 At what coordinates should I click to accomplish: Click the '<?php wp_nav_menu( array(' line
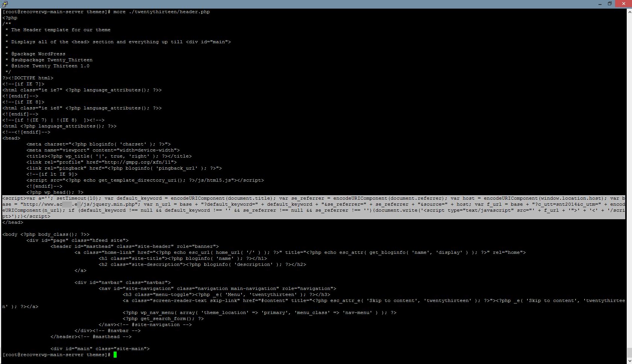[x=260, y=312]
